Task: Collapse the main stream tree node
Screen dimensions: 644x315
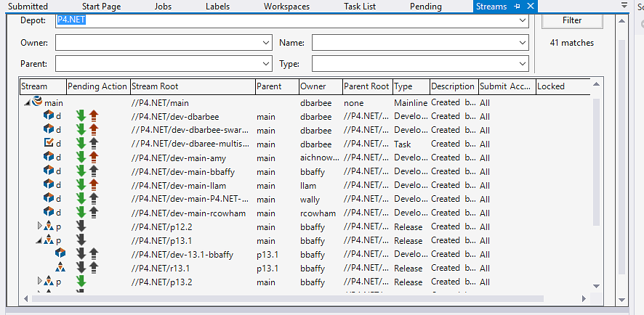Action: (x=28, y=103)
